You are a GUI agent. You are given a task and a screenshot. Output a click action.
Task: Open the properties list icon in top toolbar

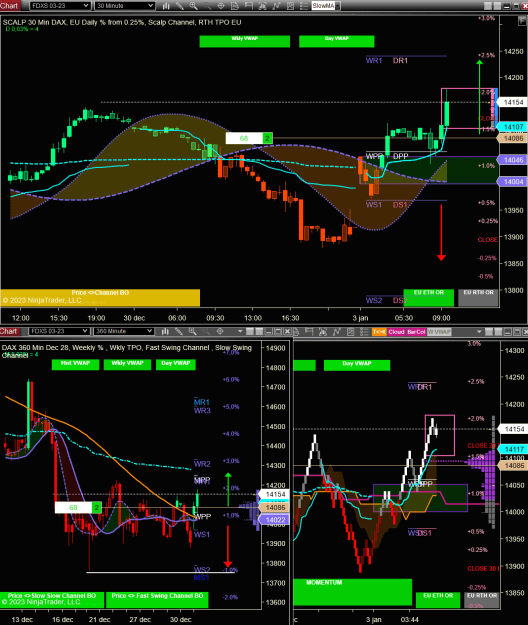point(304,6)
